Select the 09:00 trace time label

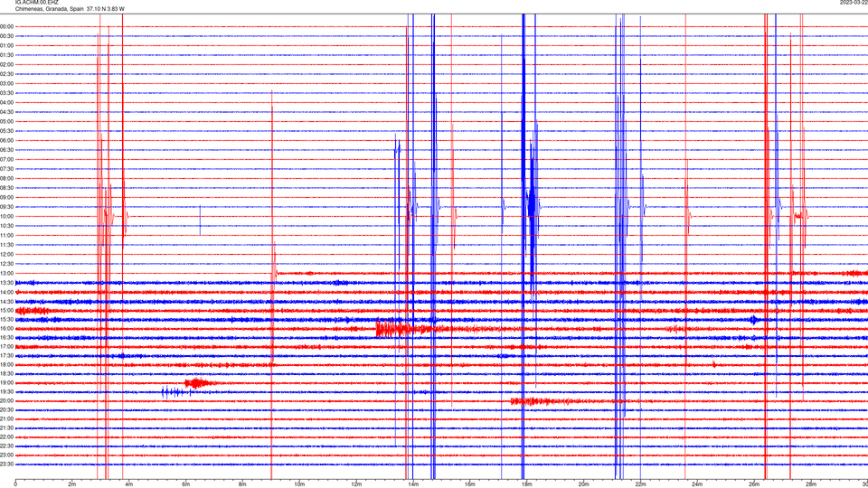(x=6, y=198)
